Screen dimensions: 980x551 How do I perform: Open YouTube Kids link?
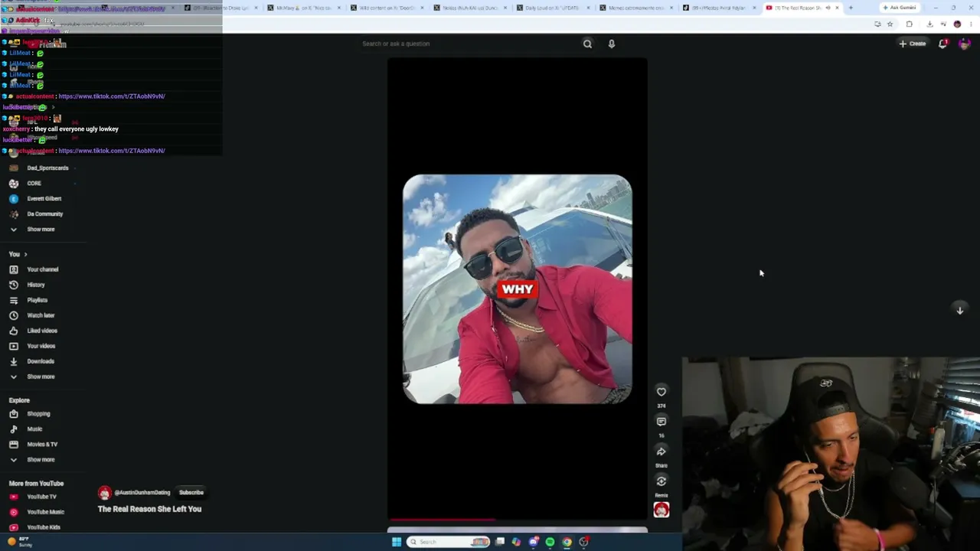(x=43, y=527)
